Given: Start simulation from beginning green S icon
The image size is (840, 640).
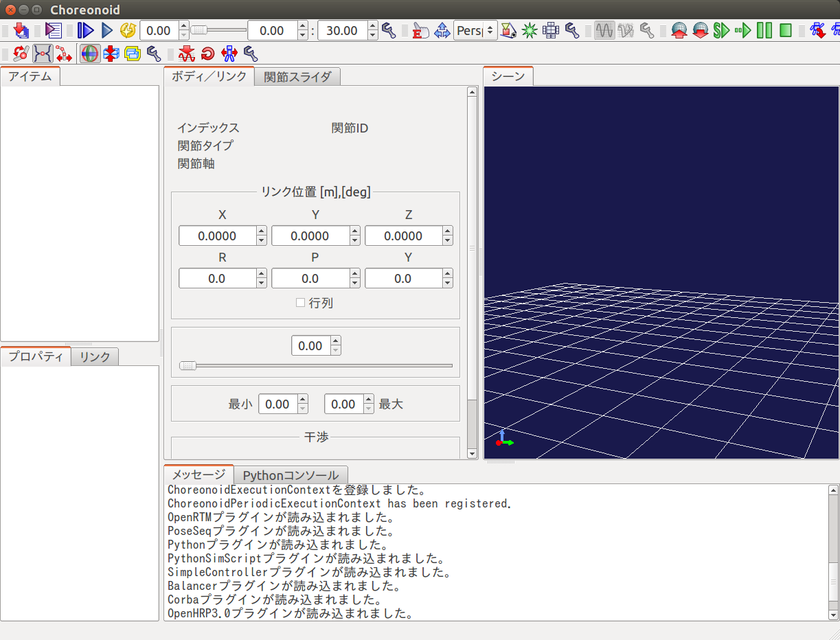Looking at the screenshot, I should (721, 30).
